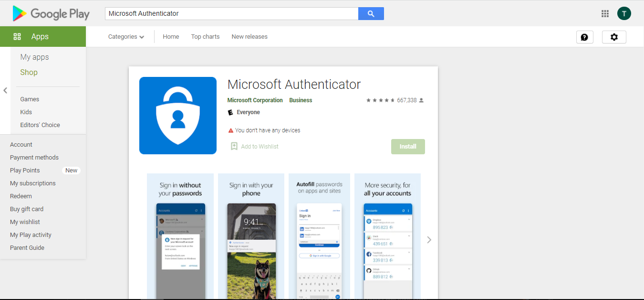Open the settings gear button
The image size is (644, 300).
(x=614, y=37)
